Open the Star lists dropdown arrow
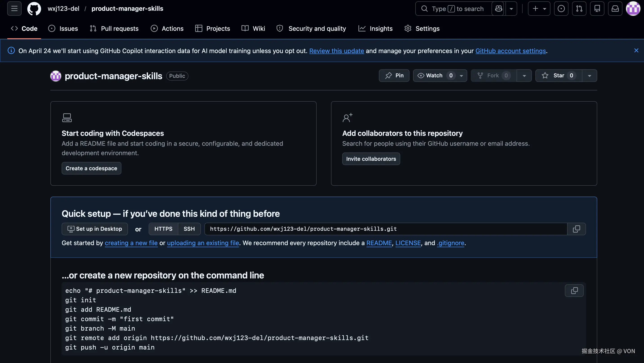Screen dimensions: 644x363 [589, 76]
